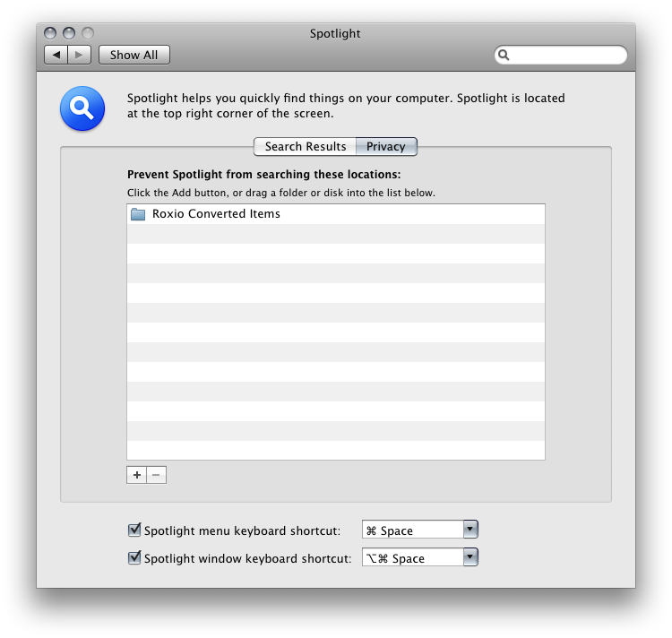Click the magnifying glass in search field
Screen dimensions: 672x638
click(x=504, y=55)
